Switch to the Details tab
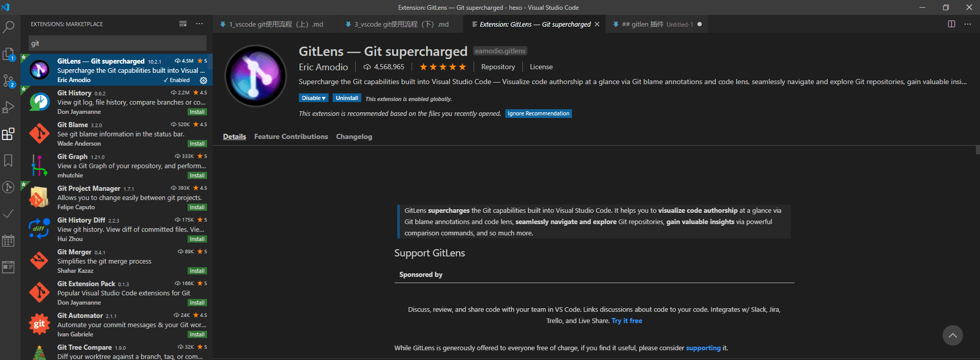 [x=234, y=136]
